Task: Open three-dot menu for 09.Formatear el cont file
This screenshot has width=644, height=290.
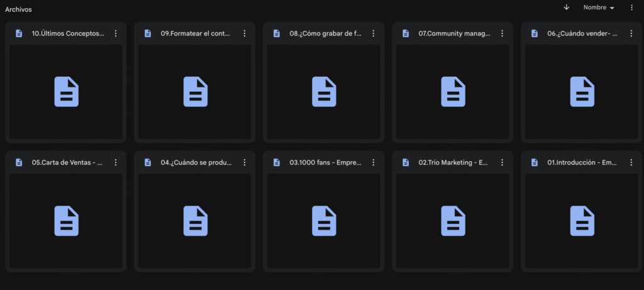Action: pos(244,33)
